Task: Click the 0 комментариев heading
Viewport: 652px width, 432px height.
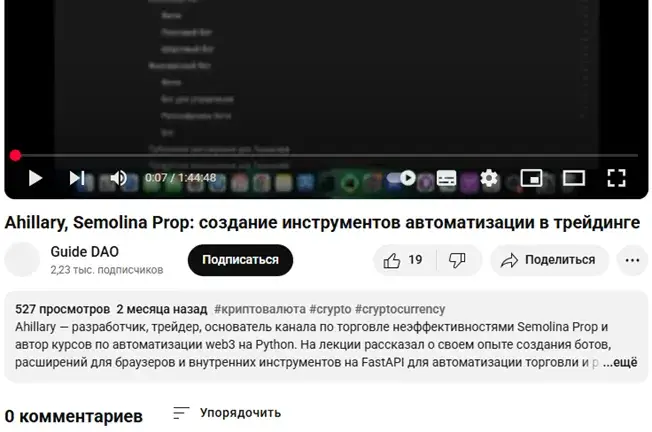Action: (x=74, y=416)
